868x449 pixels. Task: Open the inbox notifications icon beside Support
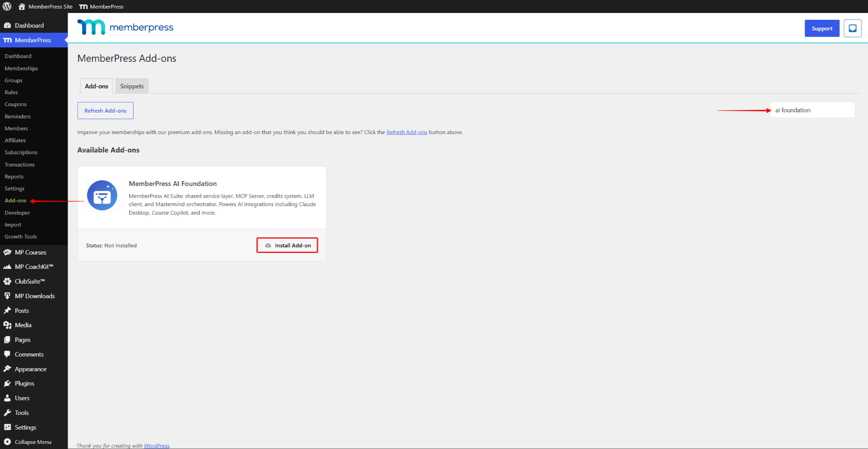852,28
